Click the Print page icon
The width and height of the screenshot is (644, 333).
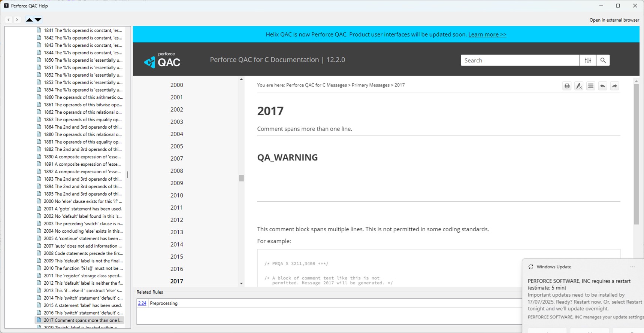[567, 86]
